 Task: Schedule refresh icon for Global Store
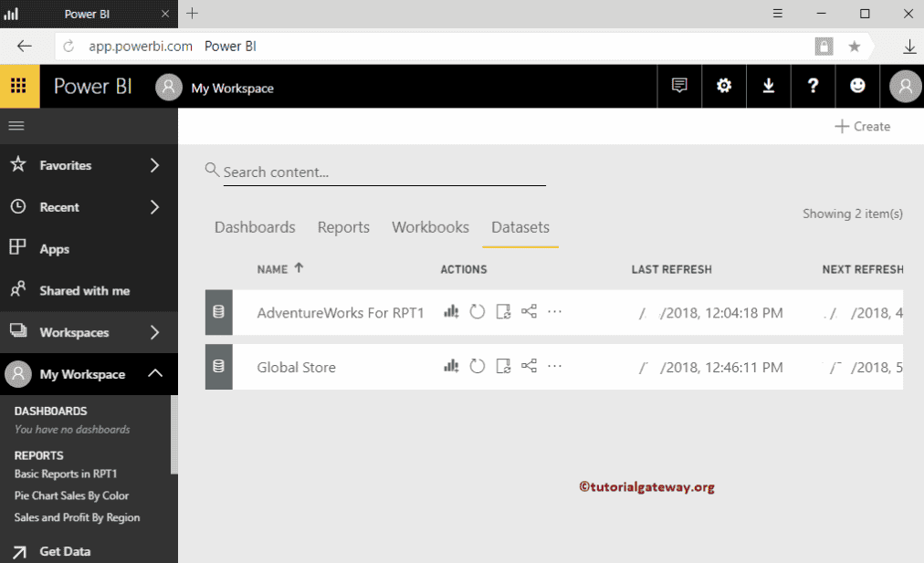(x=503, y=366)
